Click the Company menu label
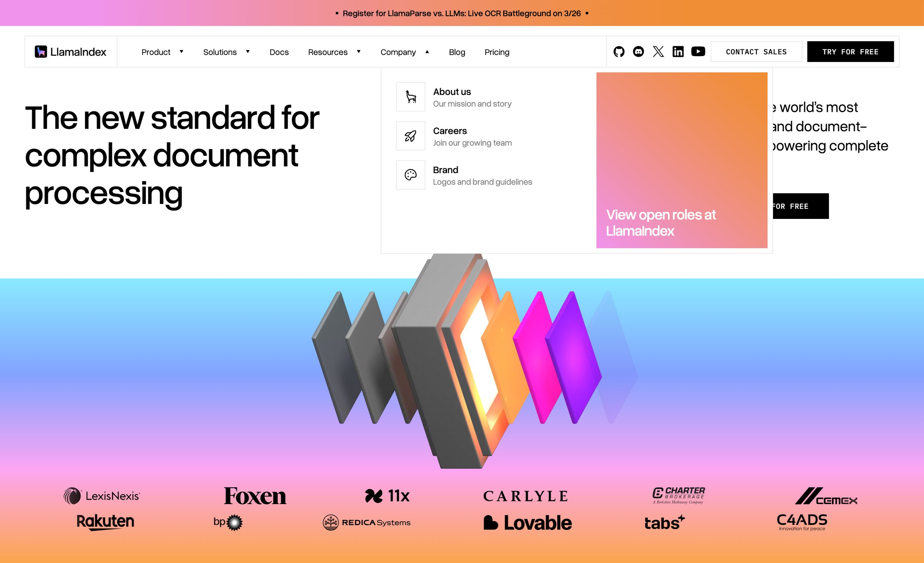This screenshot has height=563, width=924. click(398, 52)
